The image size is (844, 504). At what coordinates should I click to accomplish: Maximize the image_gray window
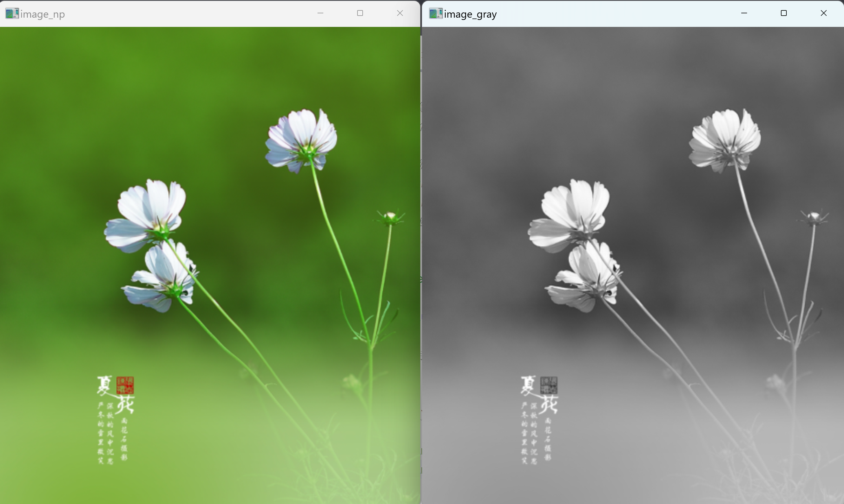pyautogui.click(x=784, y=13)
